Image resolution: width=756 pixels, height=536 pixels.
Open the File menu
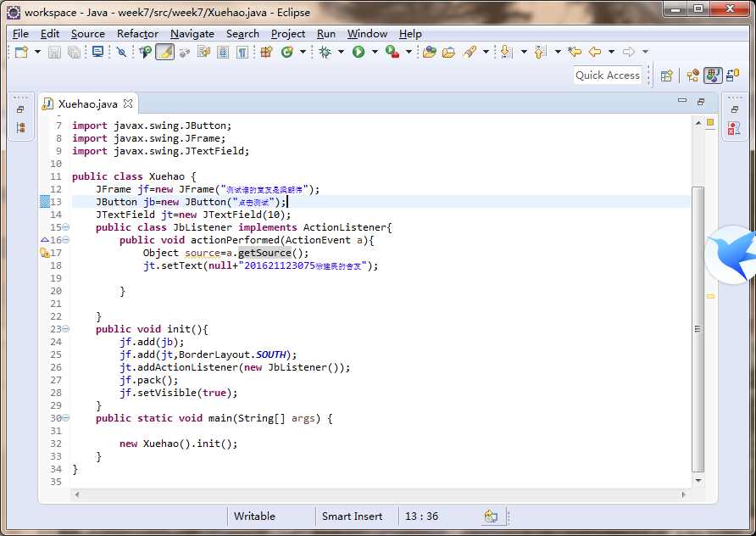[x=20, y=34]
